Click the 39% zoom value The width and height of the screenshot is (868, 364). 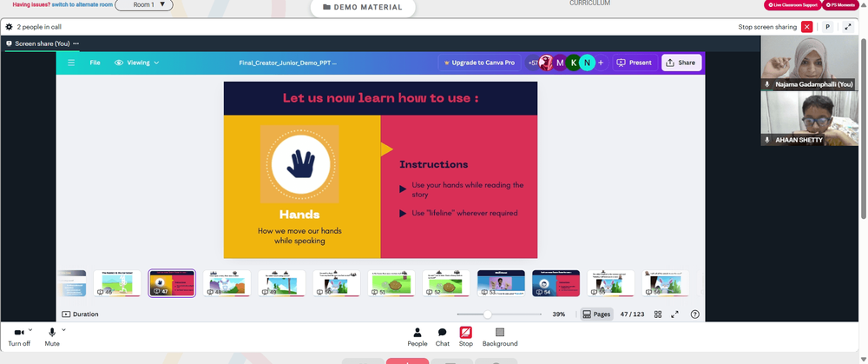558,314
